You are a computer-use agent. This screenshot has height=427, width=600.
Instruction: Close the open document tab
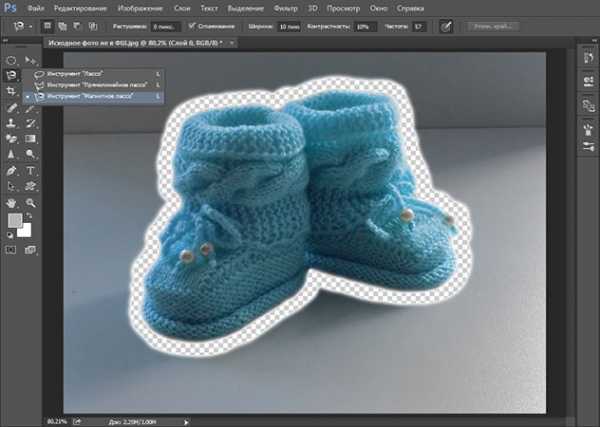pyautogui.click(x=232, y=43)
